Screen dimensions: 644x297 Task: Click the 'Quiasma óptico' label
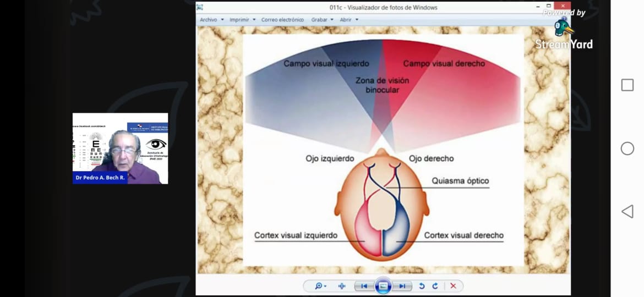point(460,181)
